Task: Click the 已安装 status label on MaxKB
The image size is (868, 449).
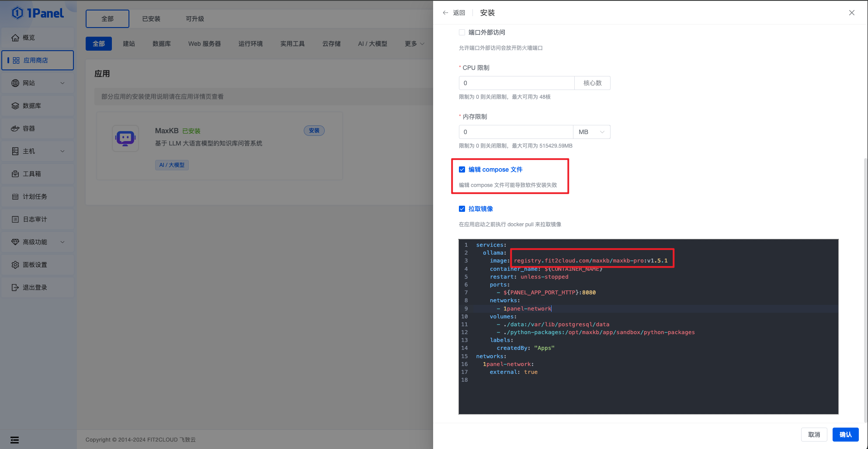Action: 191,131
